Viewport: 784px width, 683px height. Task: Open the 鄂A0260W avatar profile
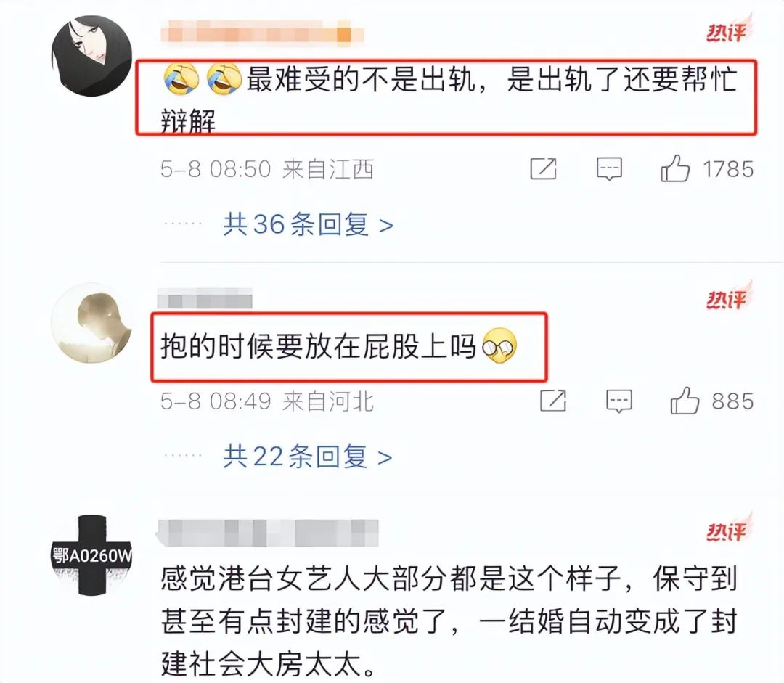coord(91,555)
